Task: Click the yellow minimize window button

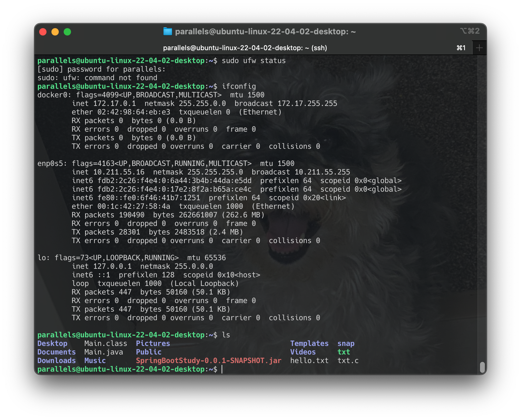Action: (x=55, y=32)
